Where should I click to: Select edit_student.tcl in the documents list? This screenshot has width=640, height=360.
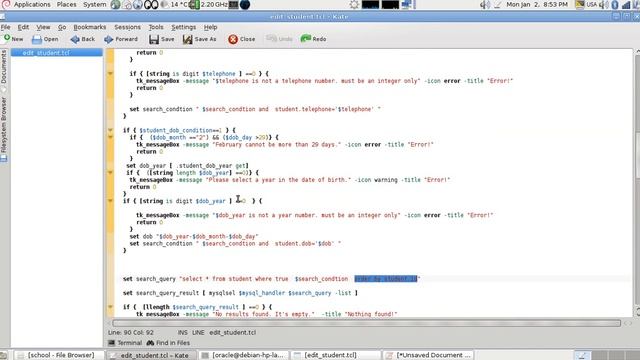click(x=56, y=53)
